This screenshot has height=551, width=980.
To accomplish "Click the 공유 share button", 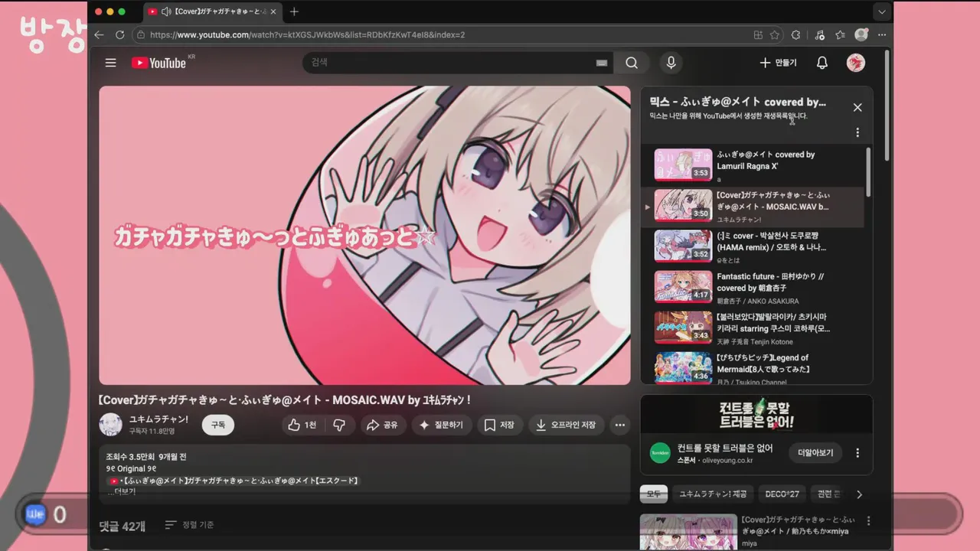I will [x=382, y=425].
